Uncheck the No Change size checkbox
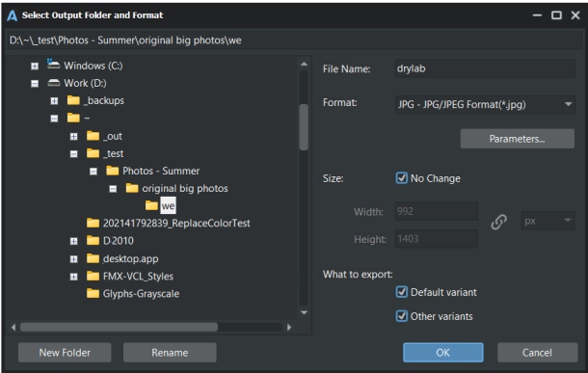588x373 pixels. 402,177
